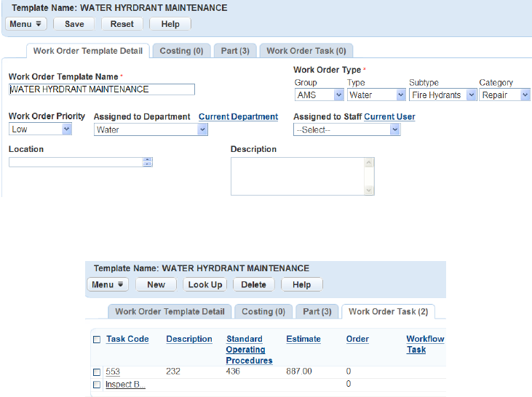Click the Reset button
532x397 pixels.
(122, 24)
